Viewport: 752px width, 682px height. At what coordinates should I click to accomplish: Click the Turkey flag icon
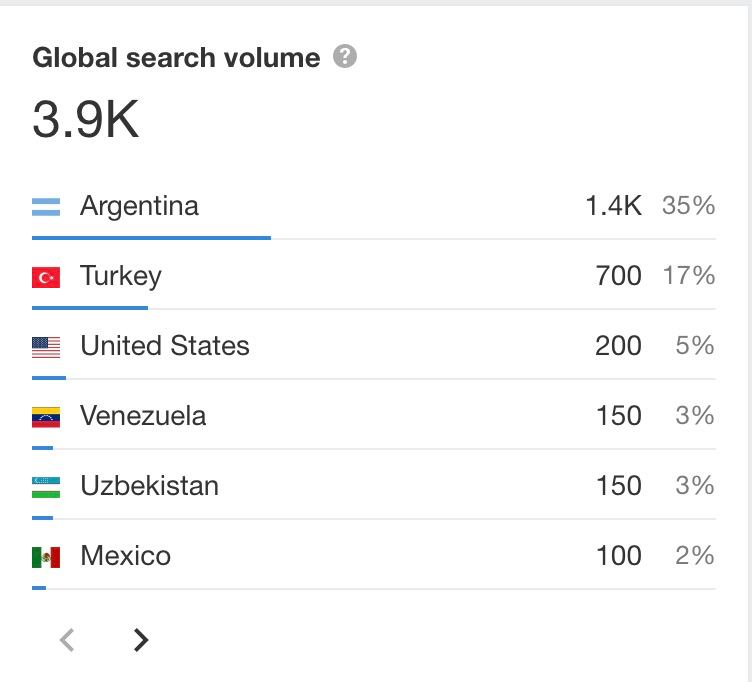point(46,277)
